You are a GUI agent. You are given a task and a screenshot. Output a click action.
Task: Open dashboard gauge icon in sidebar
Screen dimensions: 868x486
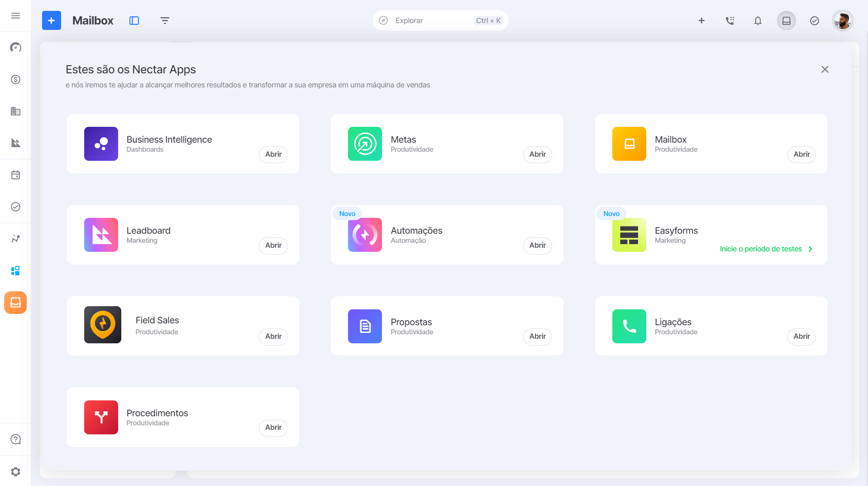[15, 48]
